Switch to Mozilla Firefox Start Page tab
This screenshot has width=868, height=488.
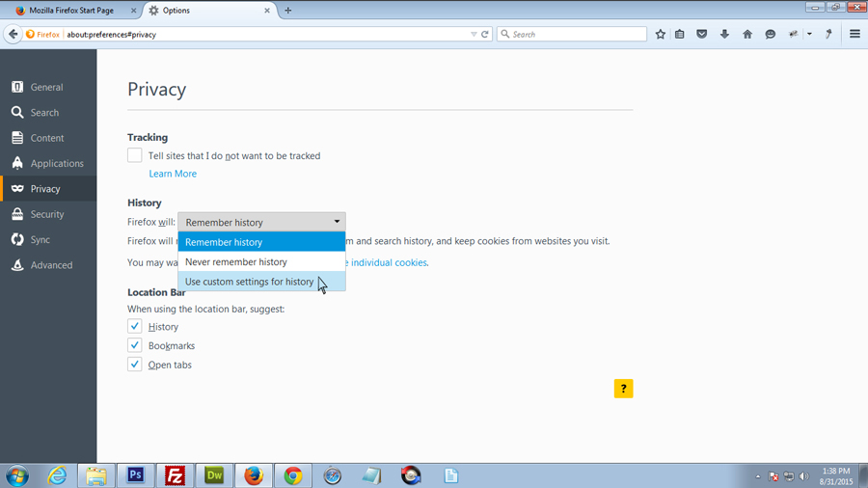(70, 11)
